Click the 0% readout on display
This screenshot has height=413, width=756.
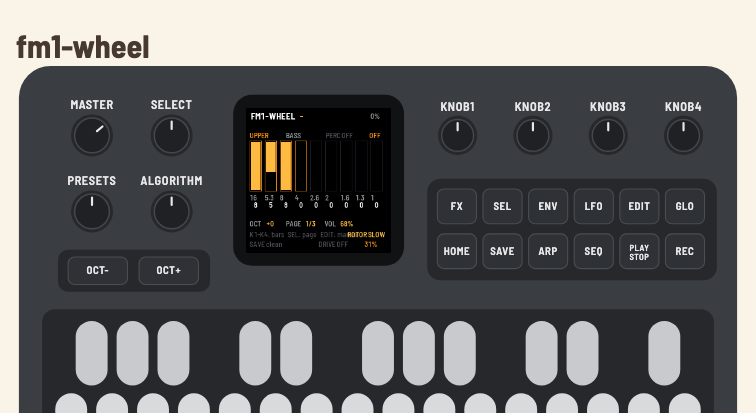[375, 117]
